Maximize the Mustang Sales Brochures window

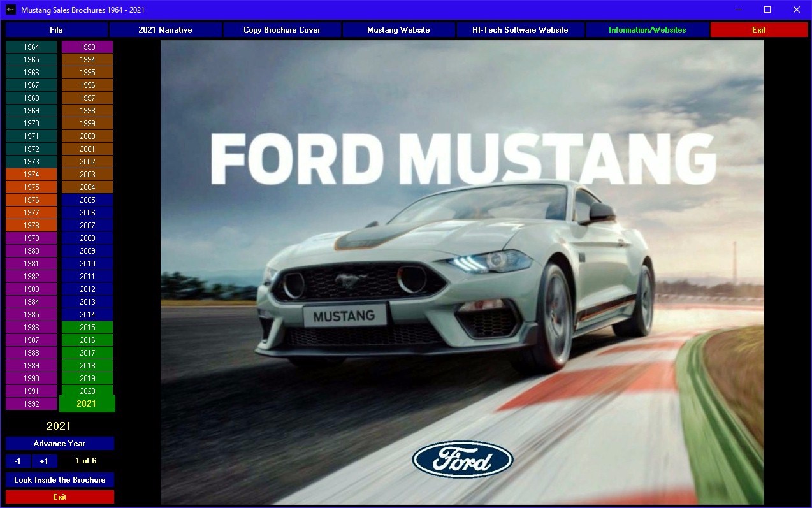click(767, 10)
